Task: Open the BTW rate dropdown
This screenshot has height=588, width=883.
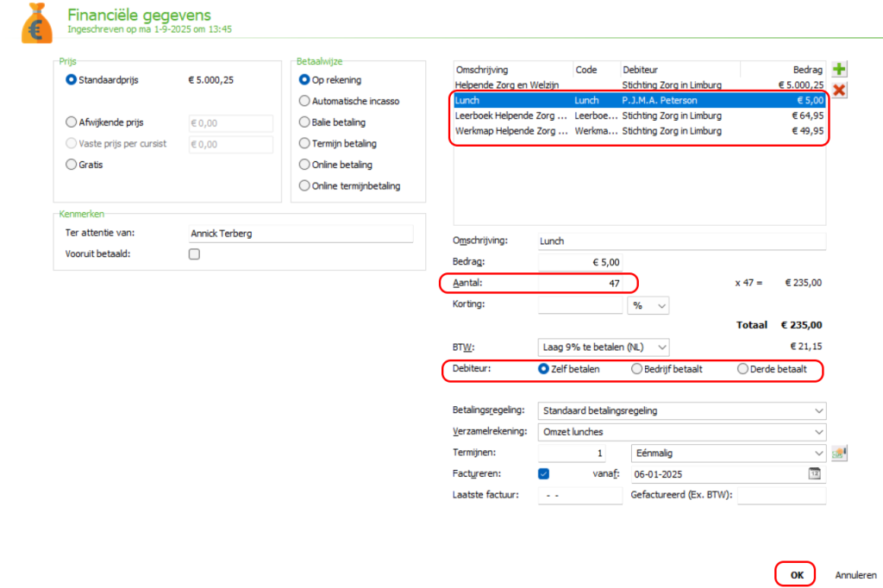Action: click(604, 347)
